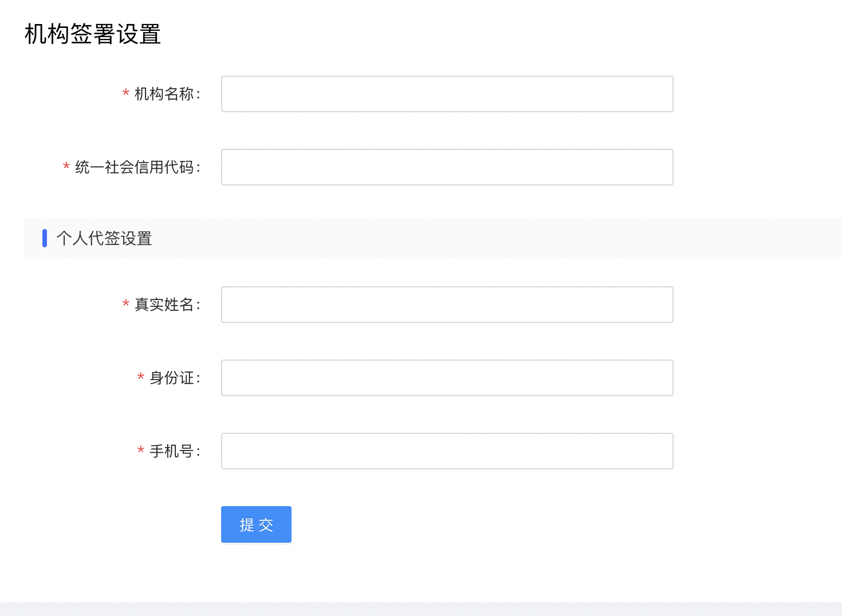Click into the 身份证 input box

[x=447, y=378]
